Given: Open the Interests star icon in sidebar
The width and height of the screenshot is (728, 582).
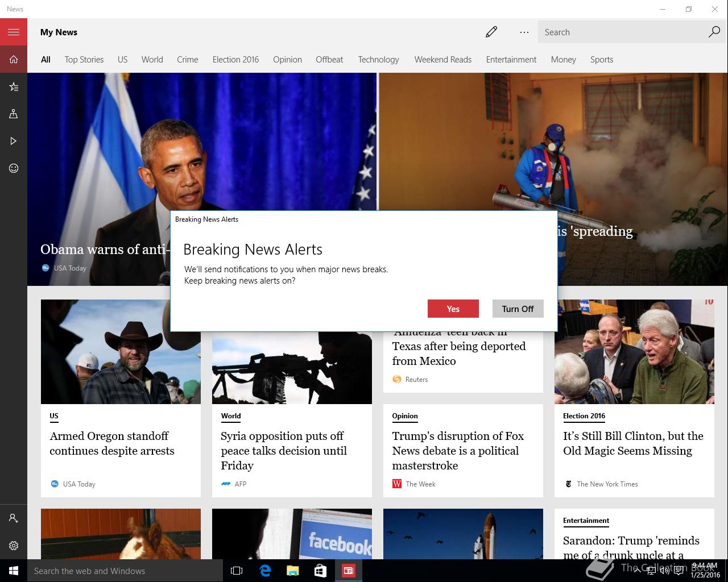Looking at the screenshot, I should click(14, 86).
